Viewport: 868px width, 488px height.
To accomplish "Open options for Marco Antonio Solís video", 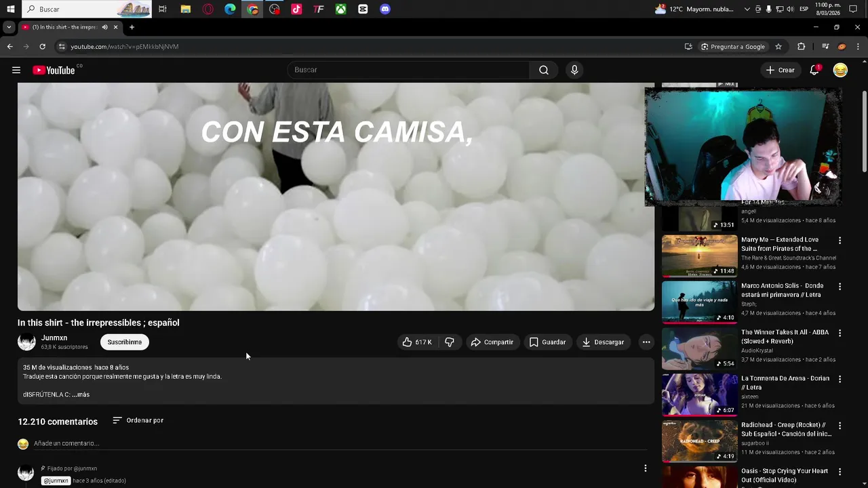I will tap(840, 287).
